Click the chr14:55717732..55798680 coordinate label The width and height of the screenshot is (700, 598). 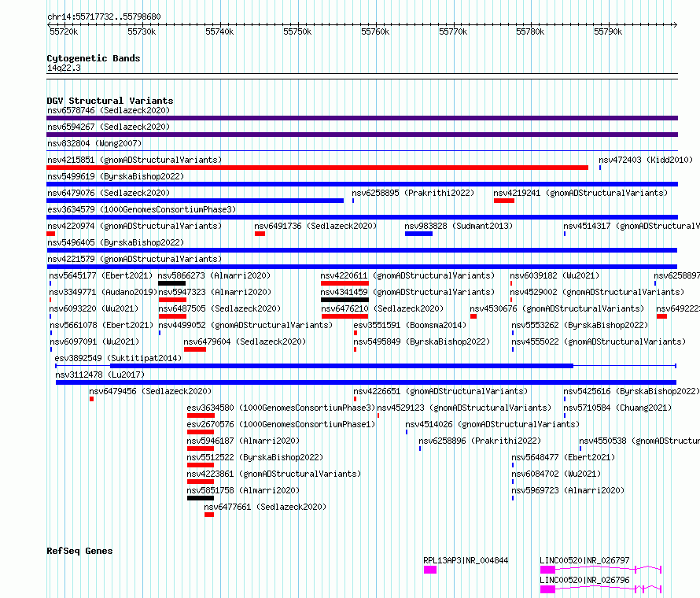coord(104,17)
